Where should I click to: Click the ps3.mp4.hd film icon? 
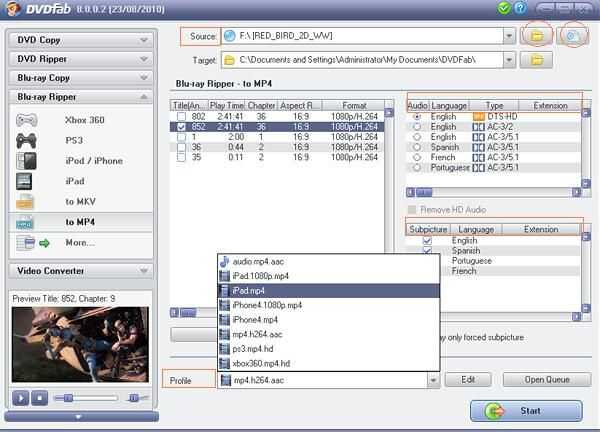[x=225, y=349]
